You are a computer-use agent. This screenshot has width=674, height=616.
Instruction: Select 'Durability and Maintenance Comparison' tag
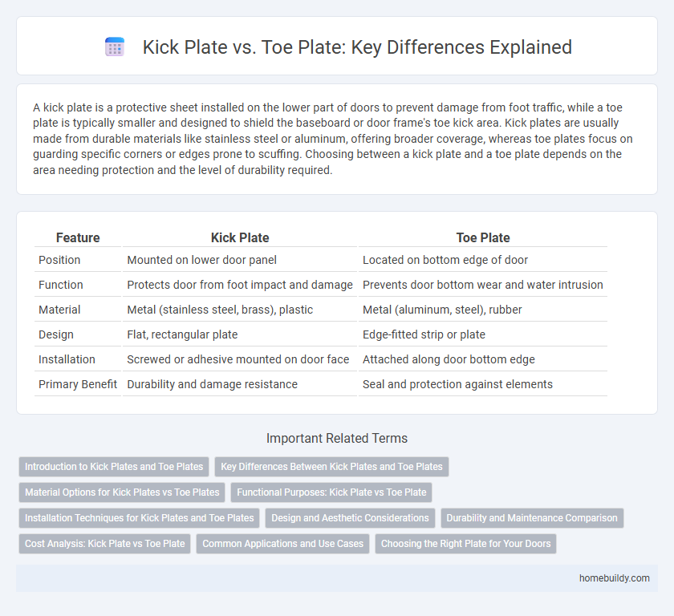(x=532, y=518)
